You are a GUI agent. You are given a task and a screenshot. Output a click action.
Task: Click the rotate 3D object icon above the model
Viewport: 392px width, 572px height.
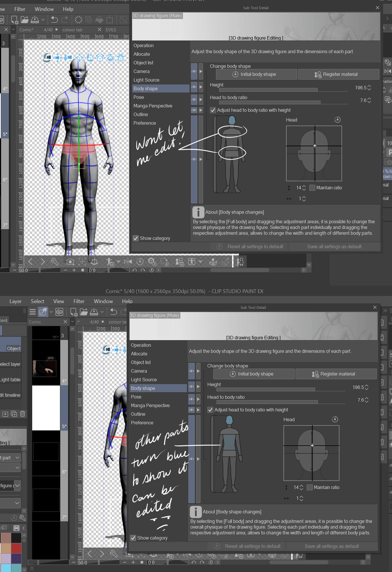pyautogui.click(x=90, y=58)
